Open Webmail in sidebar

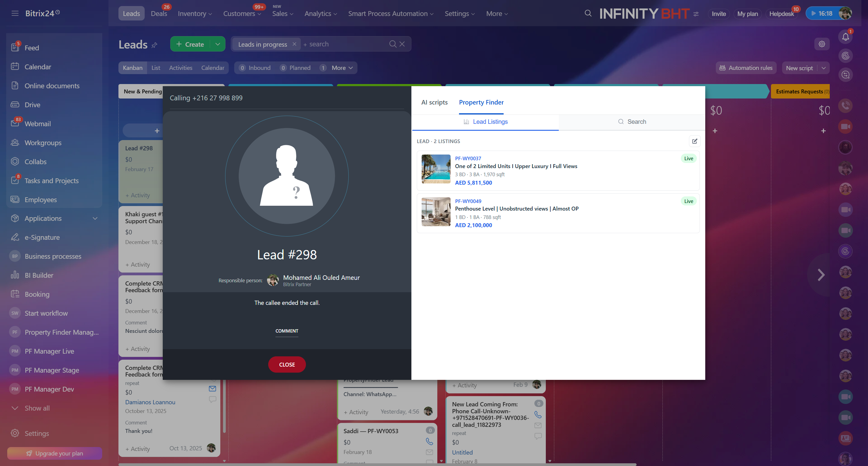click(37, 124)
